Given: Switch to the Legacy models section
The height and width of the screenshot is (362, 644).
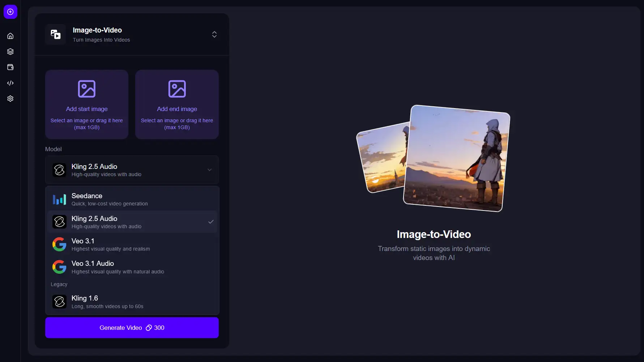Looking at the screenshot, I should coord(59,284).
